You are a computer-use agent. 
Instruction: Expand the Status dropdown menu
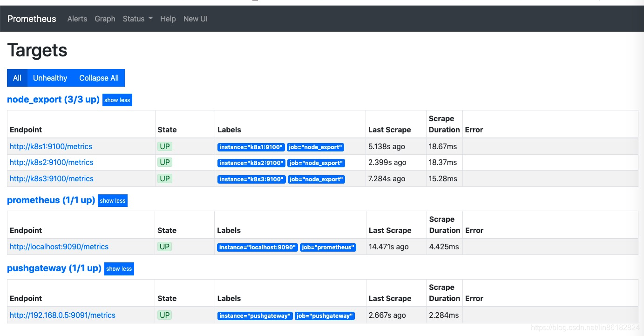(137, 19)
